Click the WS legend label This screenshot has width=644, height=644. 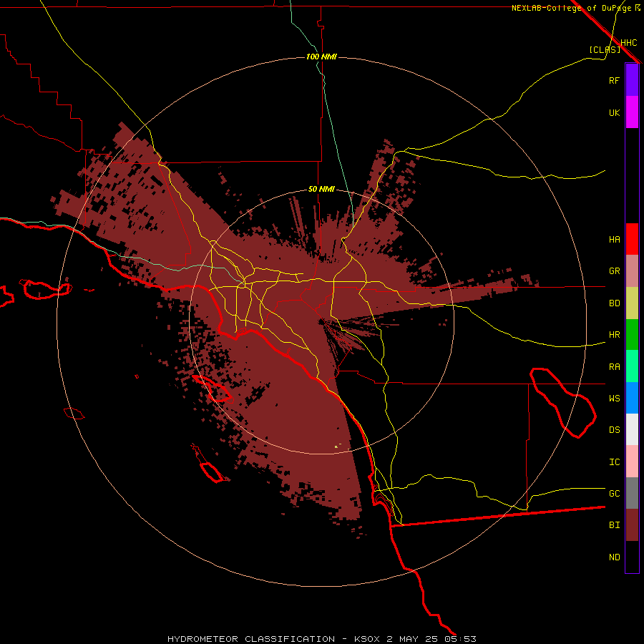pyautogui.click(x=614, y=399)
